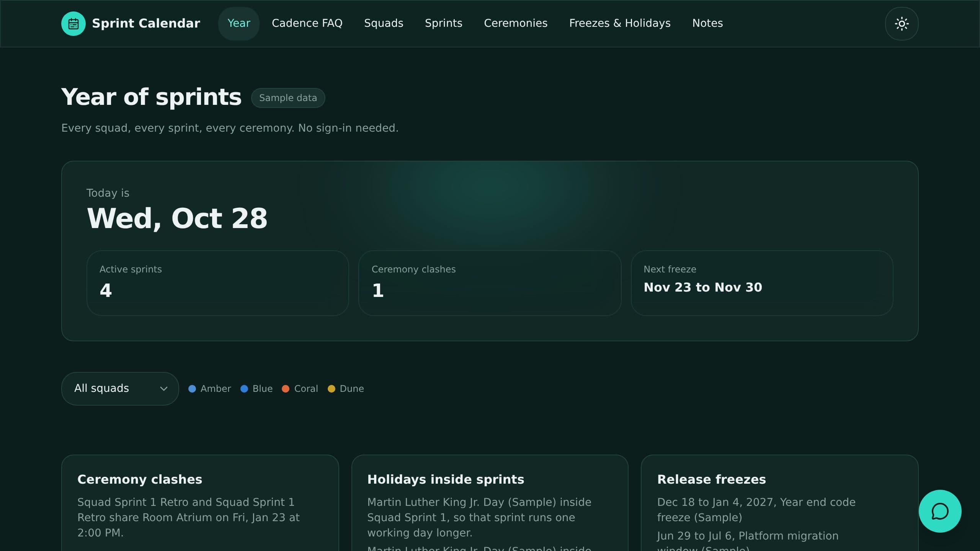Open the All squads dropdown
This screenshot has height=551, width=980.
pyautogui.click(x=120, y=388)
